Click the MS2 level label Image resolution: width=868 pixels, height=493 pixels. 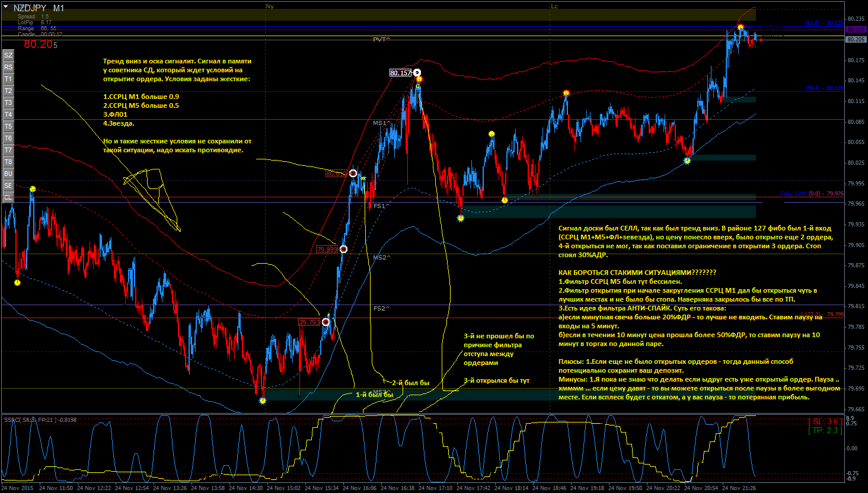pyautogui.click(x=382, y=258)
